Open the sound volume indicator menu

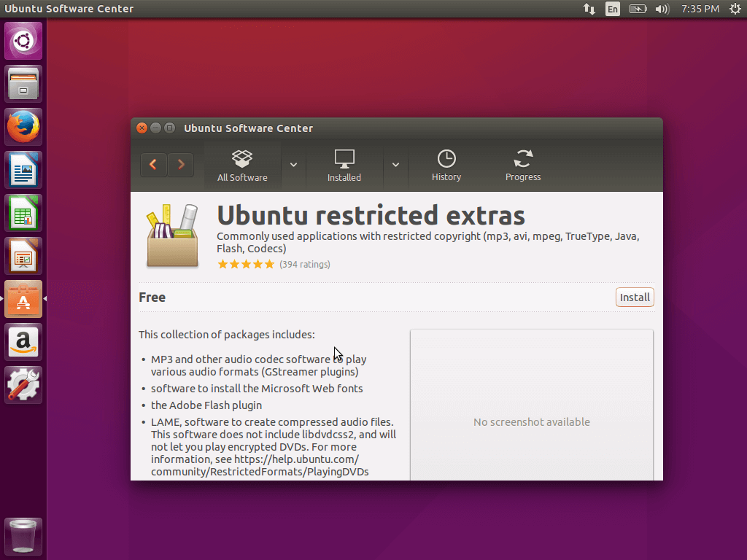pos(662,9)
